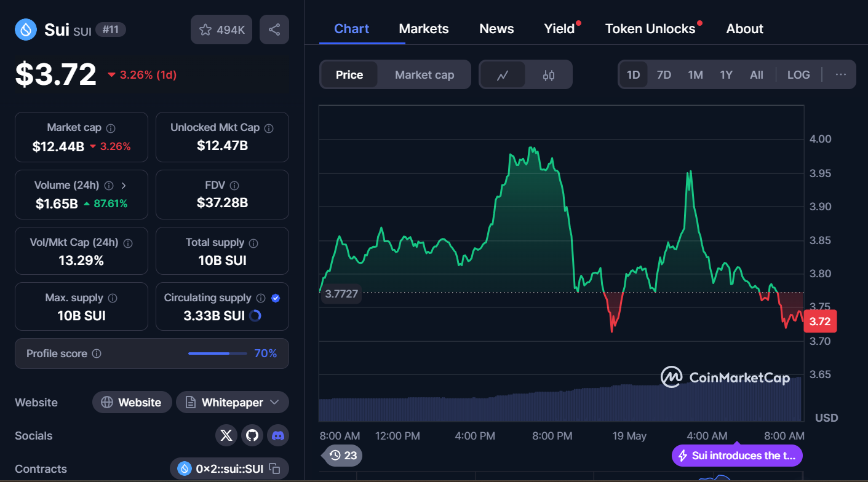Open the Token Unlocks tab
This screenshot has width=868, height=482.
click(x=650, y=29)
